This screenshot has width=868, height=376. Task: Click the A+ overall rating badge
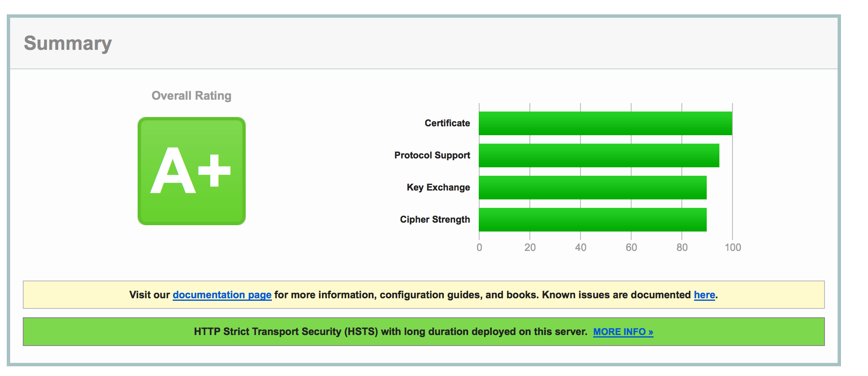coord(191,171)
